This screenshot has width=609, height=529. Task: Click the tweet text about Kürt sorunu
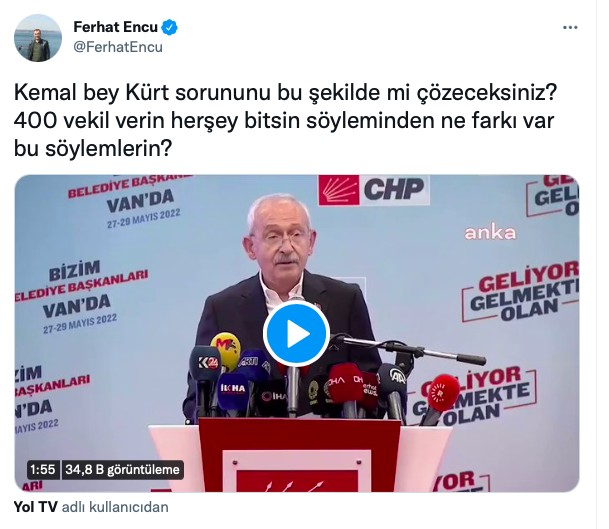pyautogui.click(x=285, y=121)
